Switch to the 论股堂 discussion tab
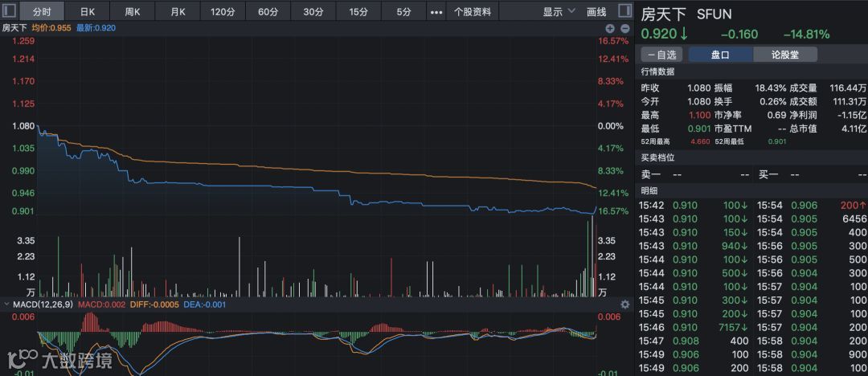This screenshot has height=376, width=868. (x=785, y=55)
